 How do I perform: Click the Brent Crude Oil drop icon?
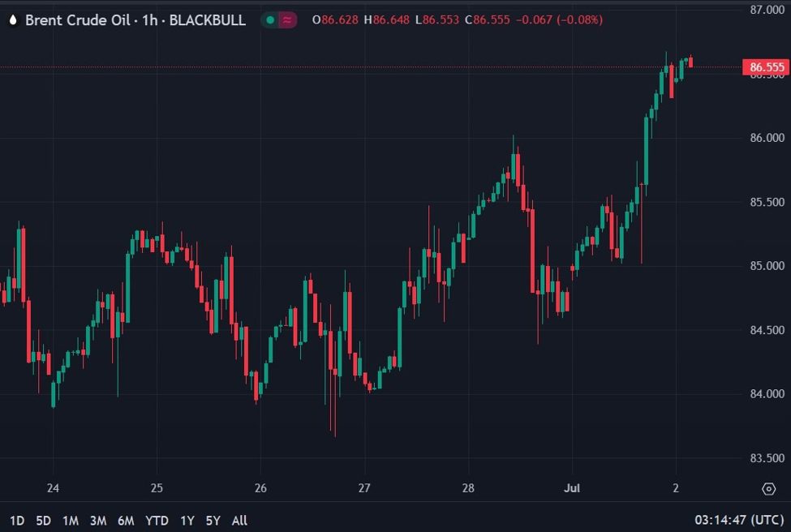click(13, 20)
